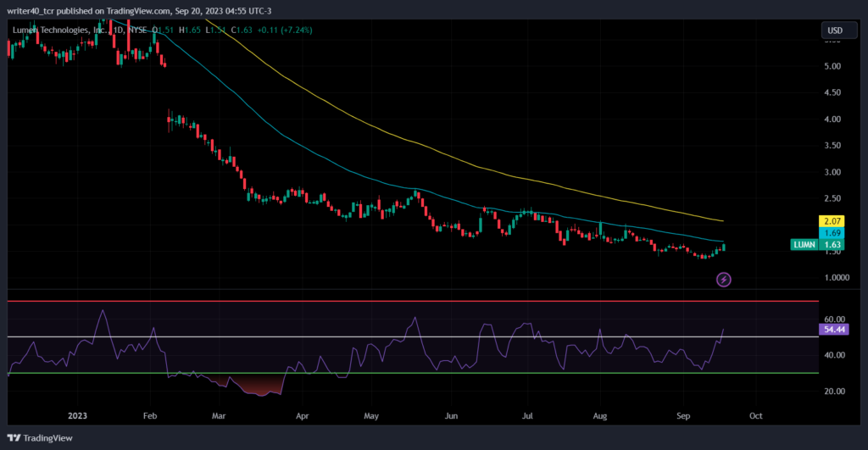The width and height of the screenshot is (868, 450).
Task: Click the 2.50 price scale label
Action: point(832,198)
